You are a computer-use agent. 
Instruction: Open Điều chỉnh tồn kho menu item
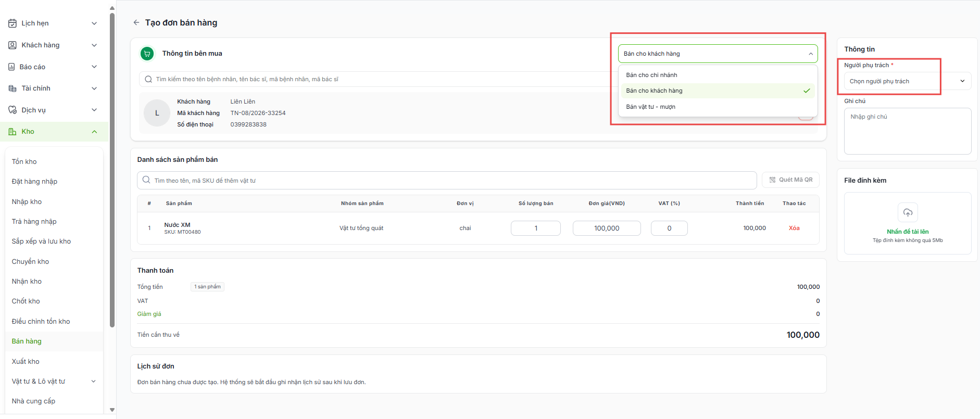[41, 321]
